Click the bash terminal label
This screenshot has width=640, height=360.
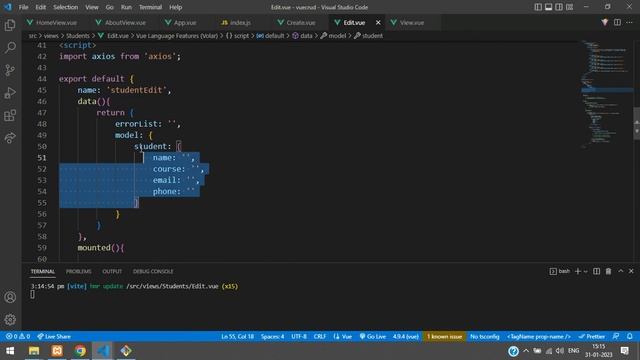tap(560, 271)
